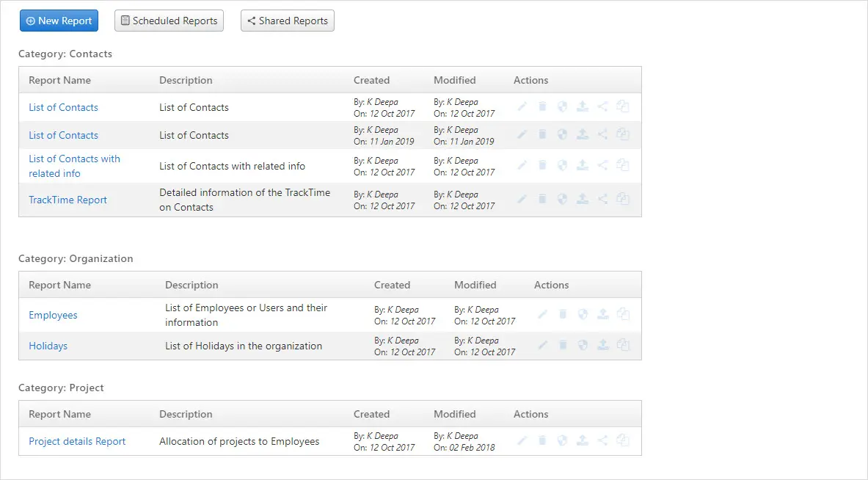Export the TrackTime Report
The width and height of the screenshot is (868, 480).
(x=583, y=199)
